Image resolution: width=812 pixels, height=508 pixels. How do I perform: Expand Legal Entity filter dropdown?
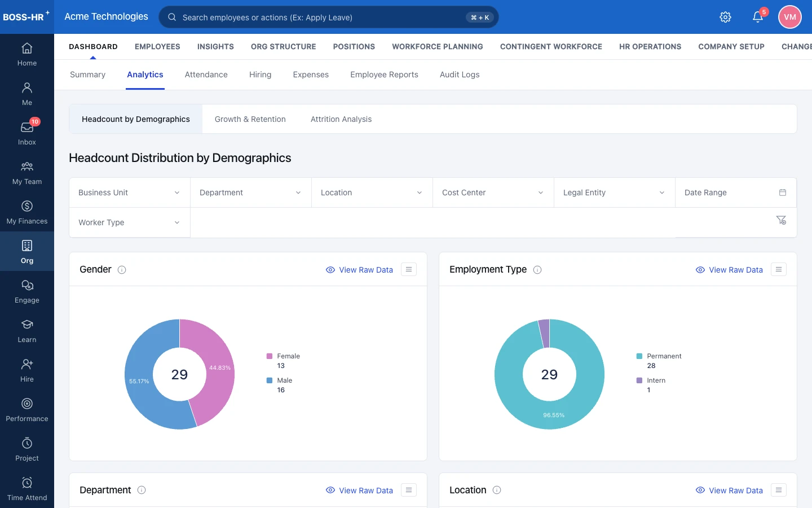[615, 192]
